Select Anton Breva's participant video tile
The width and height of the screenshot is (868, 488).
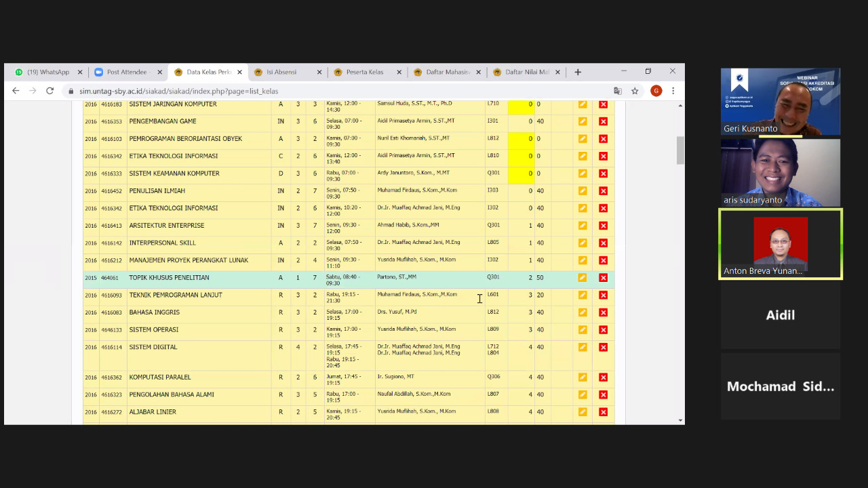(780, 244)
